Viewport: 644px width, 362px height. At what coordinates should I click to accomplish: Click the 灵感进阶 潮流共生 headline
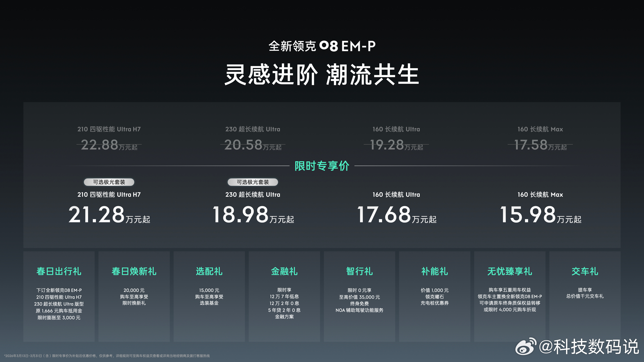click(x=322, y=74)
